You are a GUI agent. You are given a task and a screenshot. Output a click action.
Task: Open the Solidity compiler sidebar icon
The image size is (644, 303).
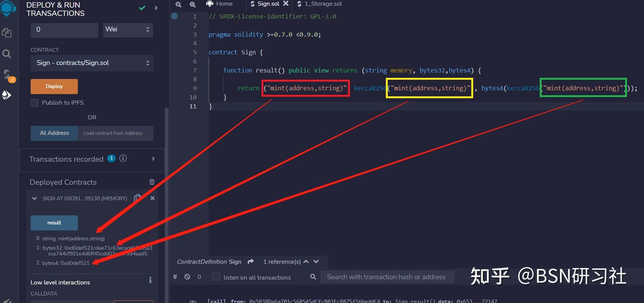point(8,75)
